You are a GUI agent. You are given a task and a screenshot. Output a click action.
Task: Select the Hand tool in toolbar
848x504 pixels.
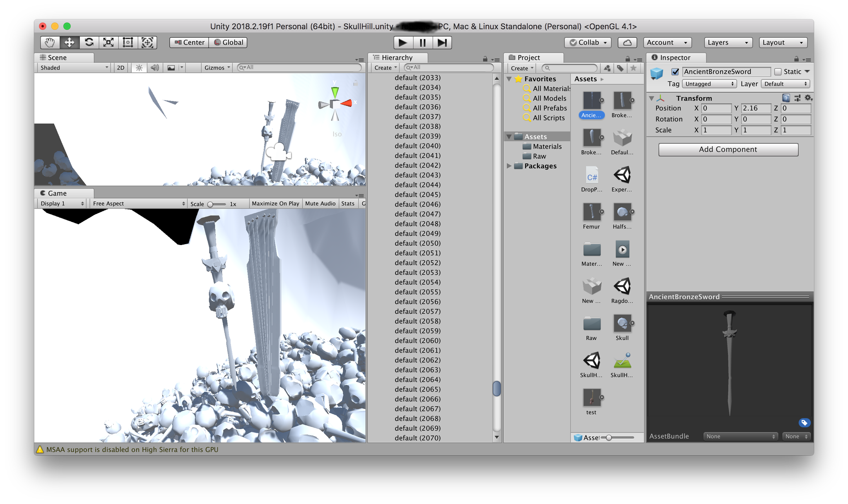pyautogui.click(x=50, y=42)
